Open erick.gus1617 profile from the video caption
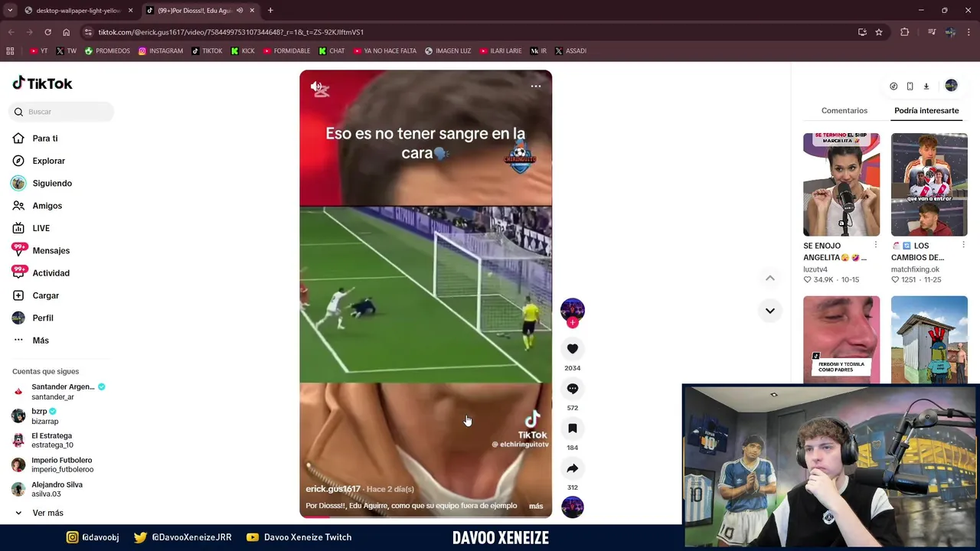This screenshot has width=980, height=551. (x=333, y=489)
